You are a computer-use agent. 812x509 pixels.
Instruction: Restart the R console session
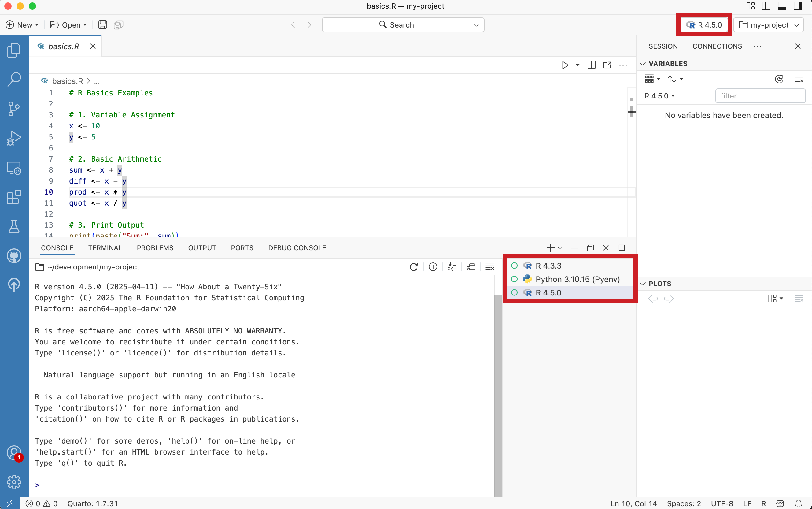[x=413, y=267]
